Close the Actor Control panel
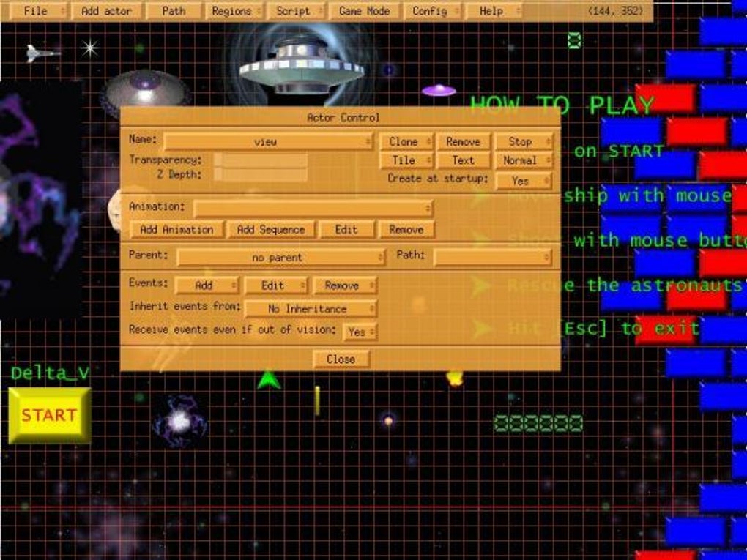The width and height of the screenshot is (747, 560). pyautogui.click(x=341, y=359)
